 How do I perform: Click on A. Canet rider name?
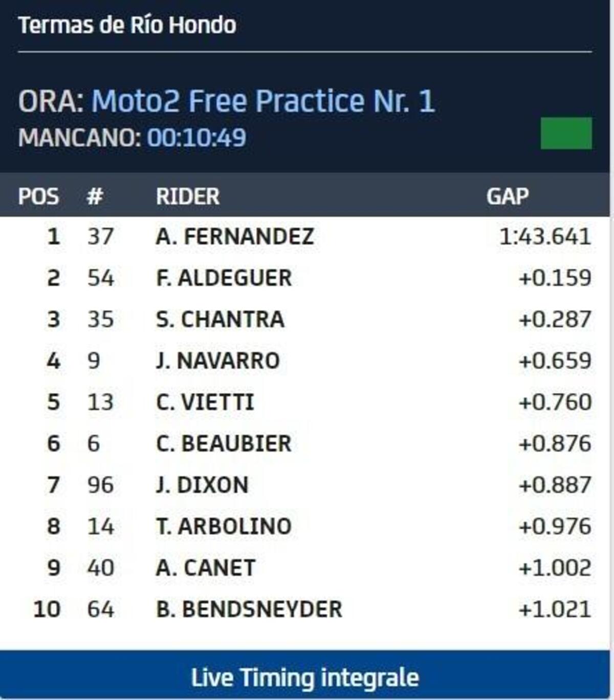pos(206,568)
